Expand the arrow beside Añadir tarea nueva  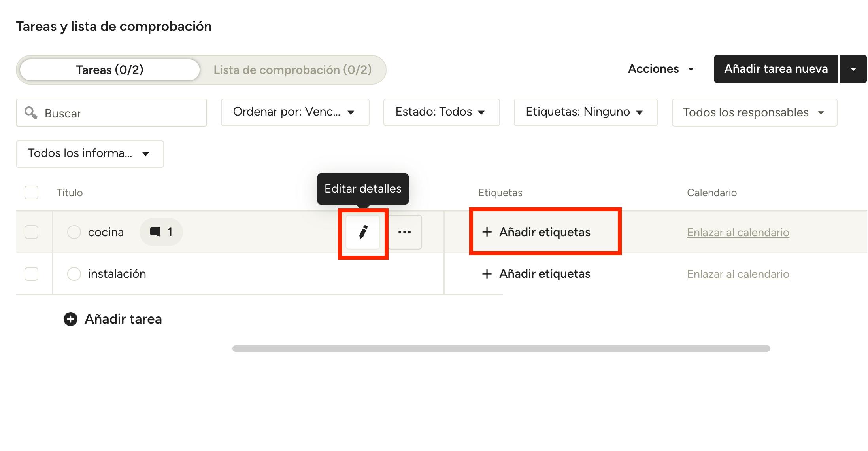click(x=853, y=69)
